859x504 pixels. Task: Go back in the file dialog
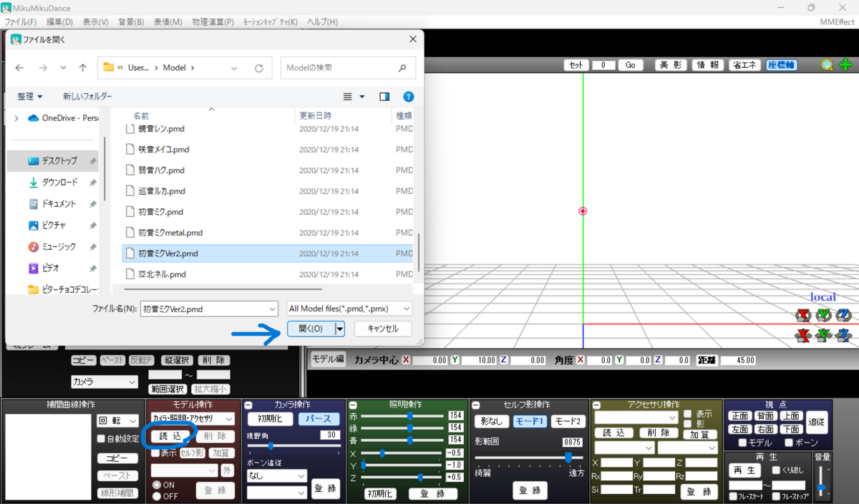pos(20,68)
